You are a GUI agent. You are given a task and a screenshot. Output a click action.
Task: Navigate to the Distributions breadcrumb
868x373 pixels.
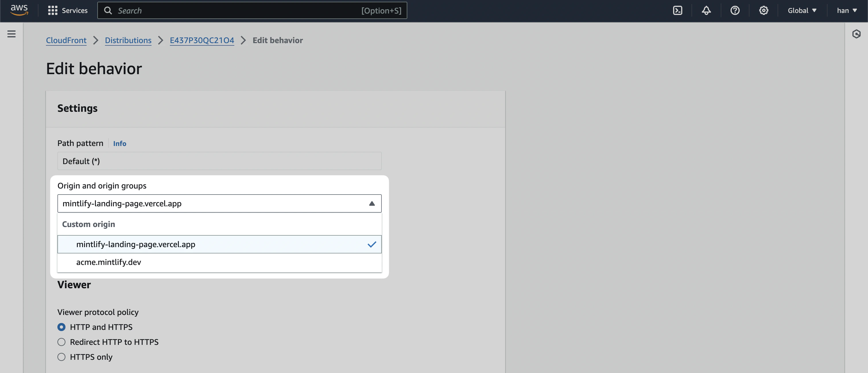[128, 40]
